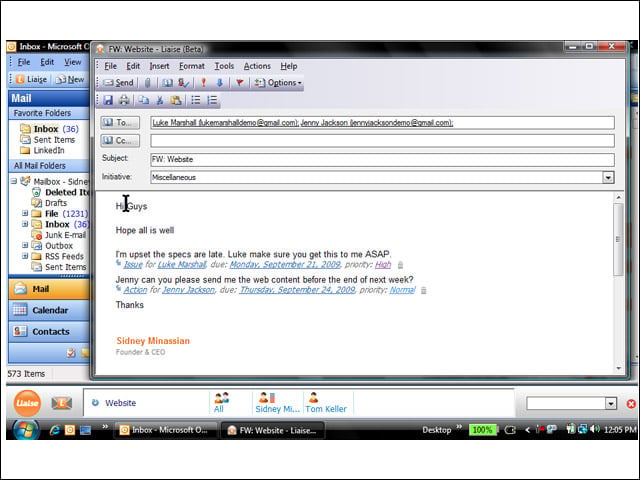Click the round orange Liaise logo button

pyautogui.click(x=27, y=403)
